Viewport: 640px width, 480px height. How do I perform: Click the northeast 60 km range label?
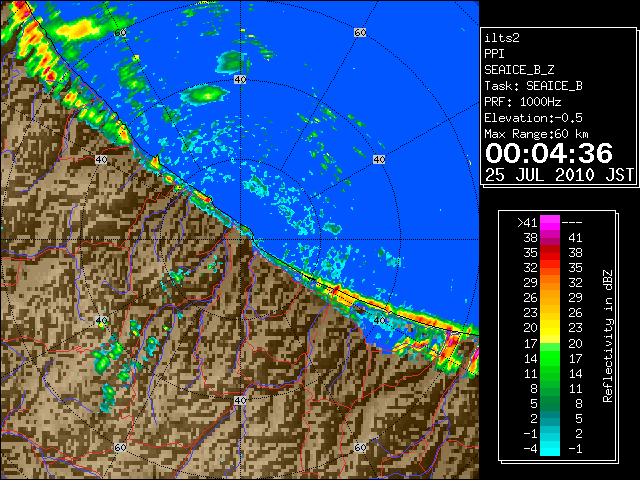pos(360,32)
